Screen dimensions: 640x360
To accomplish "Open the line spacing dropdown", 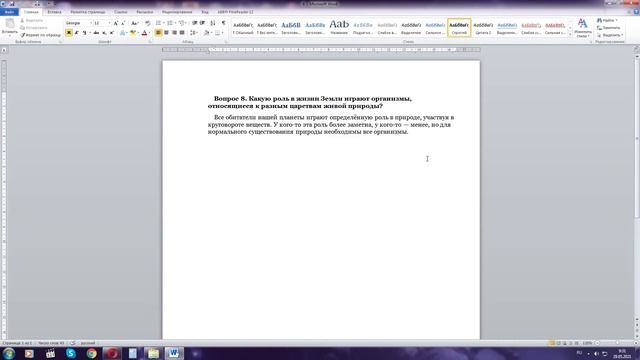I will [x=194, y=33].
